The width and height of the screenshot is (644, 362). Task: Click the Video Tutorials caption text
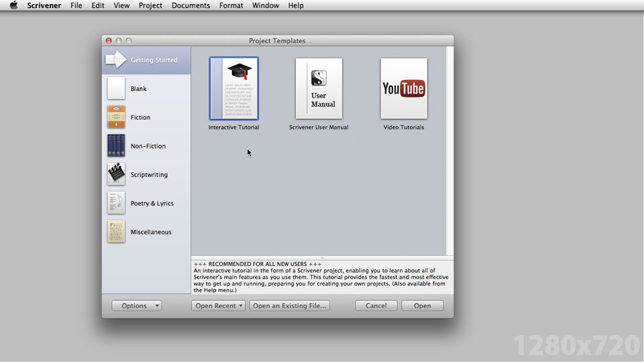coord(404,127)
